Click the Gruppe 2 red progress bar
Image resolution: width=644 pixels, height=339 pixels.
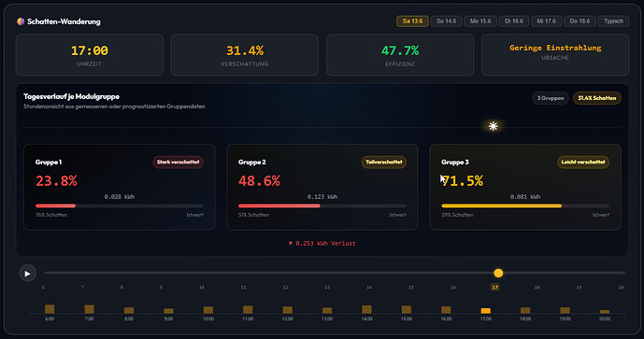click(x=279, y=205)
